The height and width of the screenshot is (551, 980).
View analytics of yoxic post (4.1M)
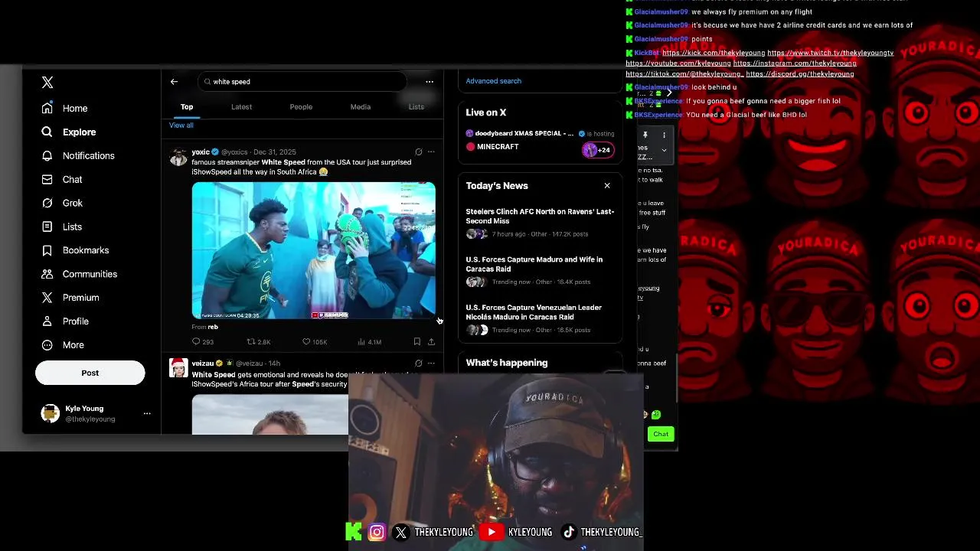click(370, 342)
